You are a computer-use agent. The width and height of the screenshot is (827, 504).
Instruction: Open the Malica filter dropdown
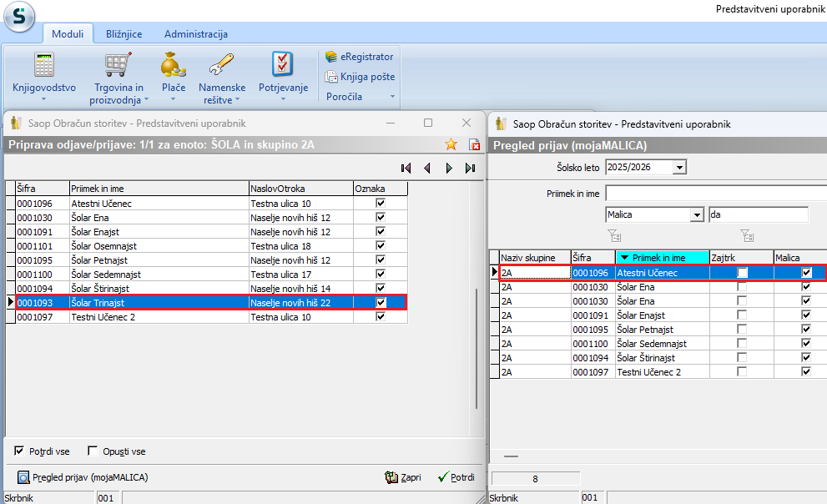coord(697,215)
